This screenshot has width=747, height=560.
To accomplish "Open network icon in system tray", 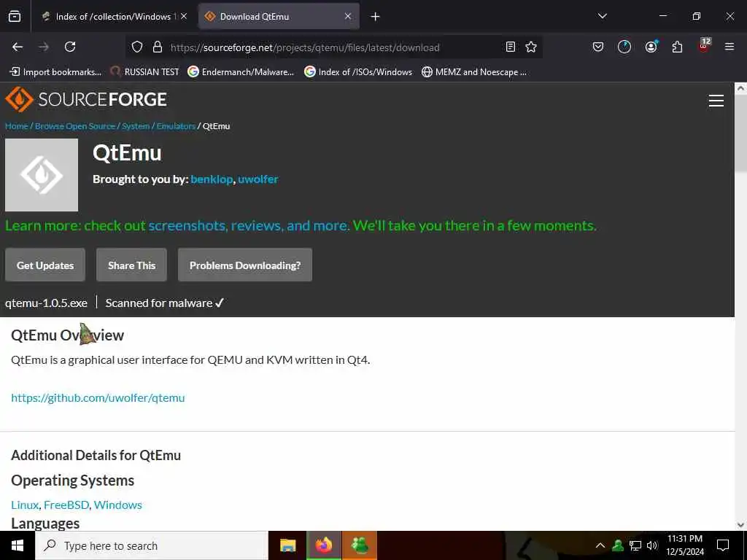I will pyautogui.click(x=635, y=545).
